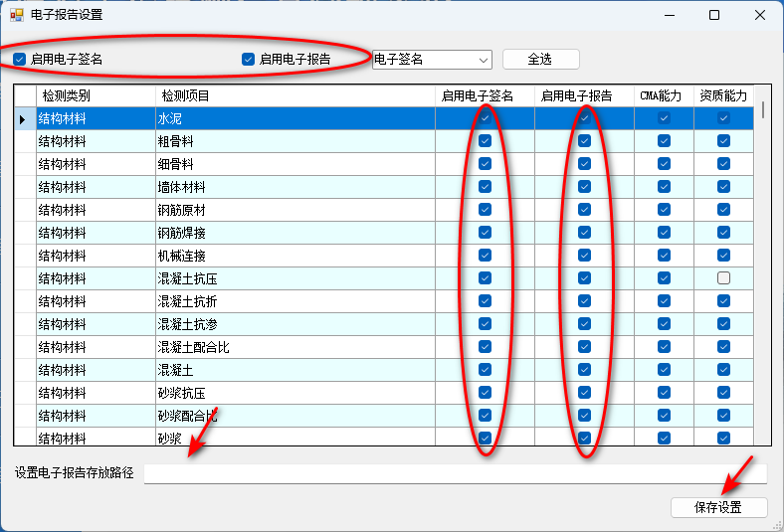The height and width of the screenshot is (532, 784).
Task: Click the 检测项目 column header
Action: tap(294, 96)
